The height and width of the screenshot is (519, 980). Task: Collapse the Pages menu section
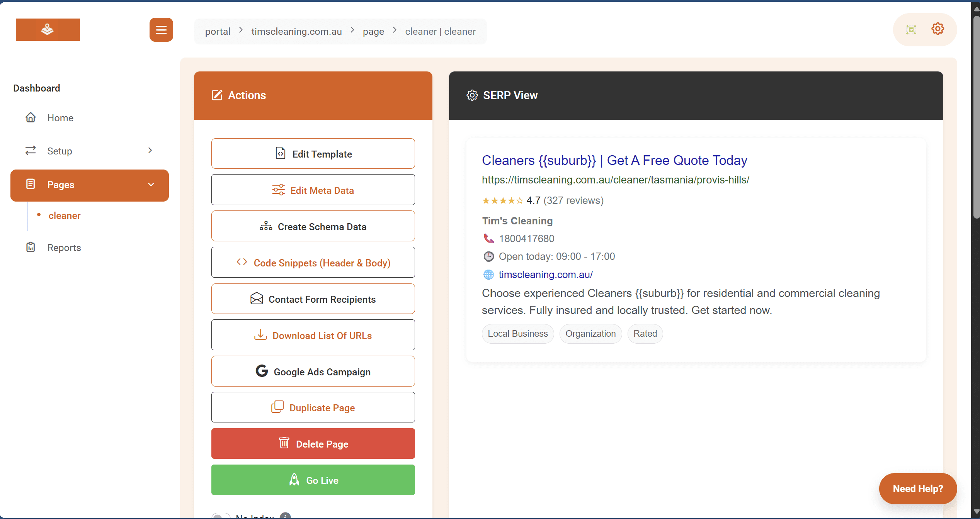click(151, 185)
